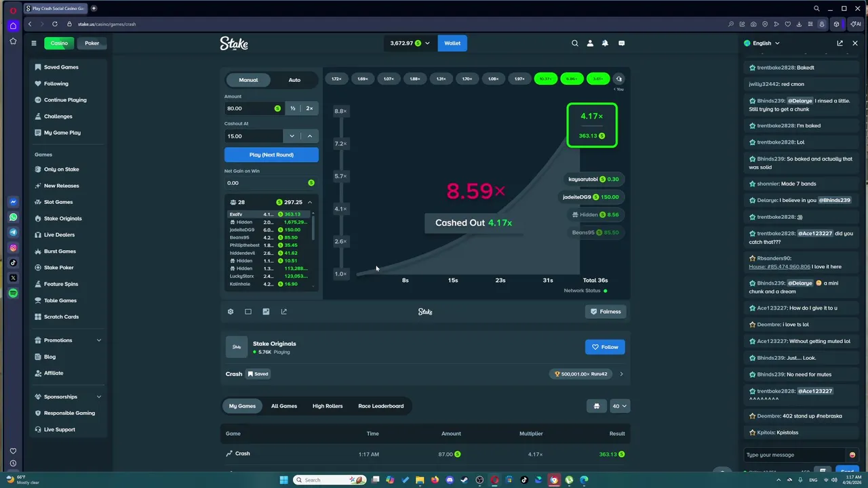The width and height of the screenshot is (868, 488).
Task: Switch to Auto betting mode
Action: coord(294,80)
